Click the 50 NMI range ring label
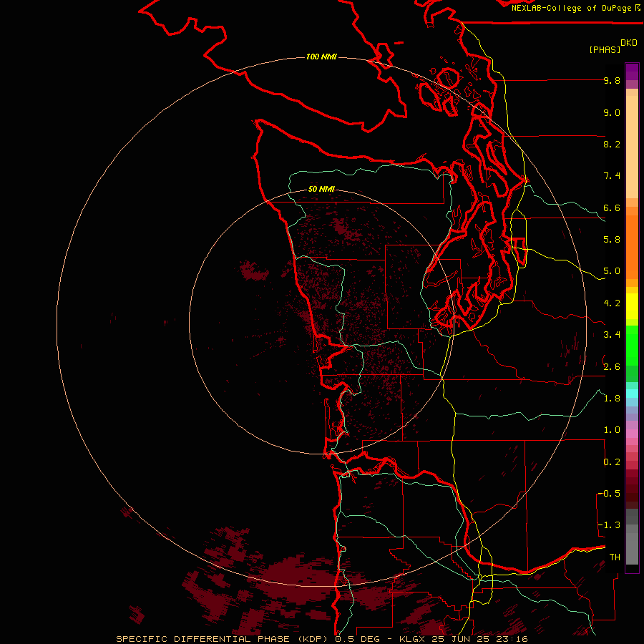 [321, 189]
